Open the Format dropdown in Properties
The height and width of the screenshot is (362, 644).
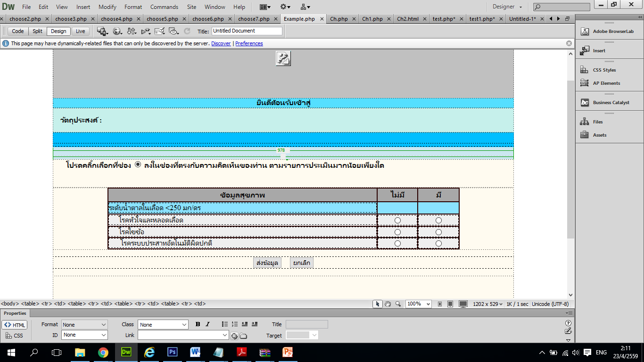[84, 325]
